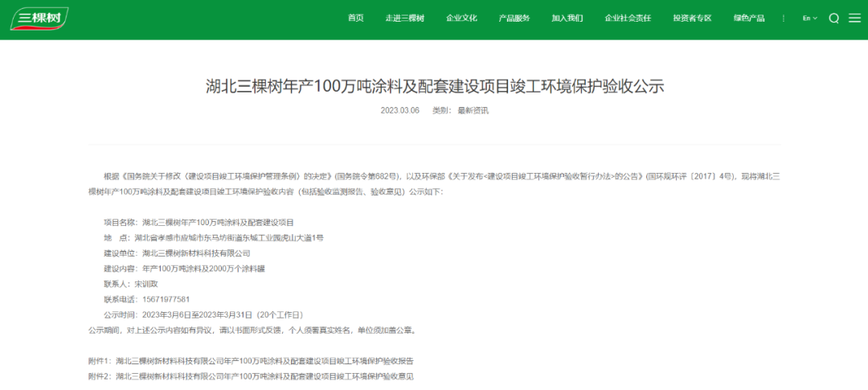Open 附件2 环境保护验收意见 link
This screenshot has width=868, height=390.
(x=251, y=376)
